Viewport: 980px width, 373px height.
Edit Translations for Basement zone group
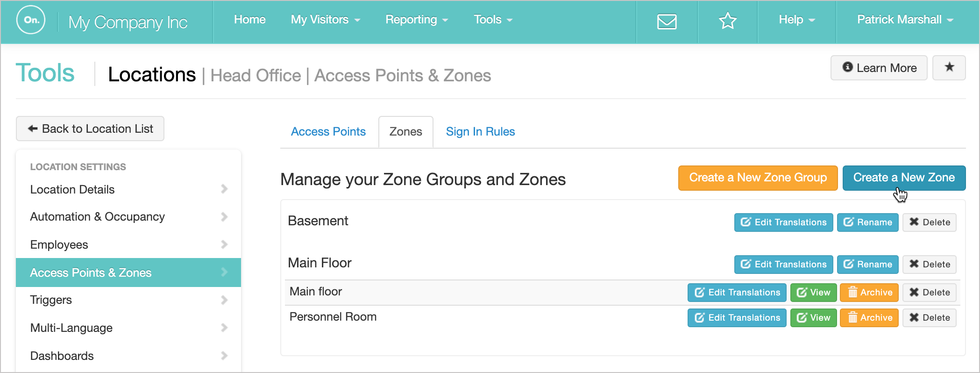coord(783,222)
